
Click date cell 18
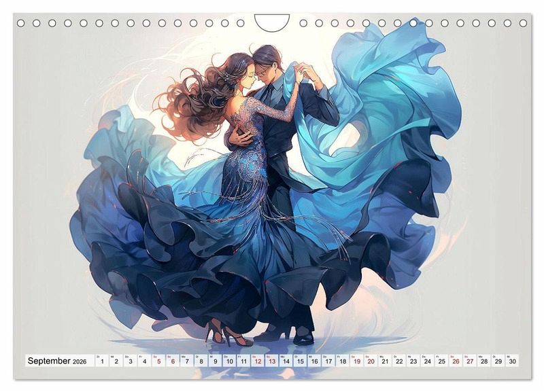(343, 361)
